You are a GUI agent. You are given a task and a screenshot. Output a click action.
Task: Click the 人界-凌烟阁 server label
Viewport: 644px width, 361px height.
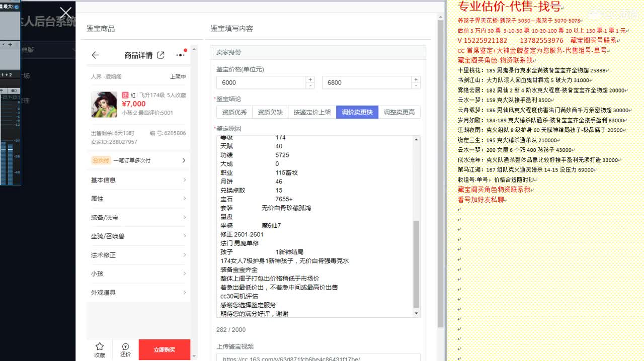coord(106,76)
